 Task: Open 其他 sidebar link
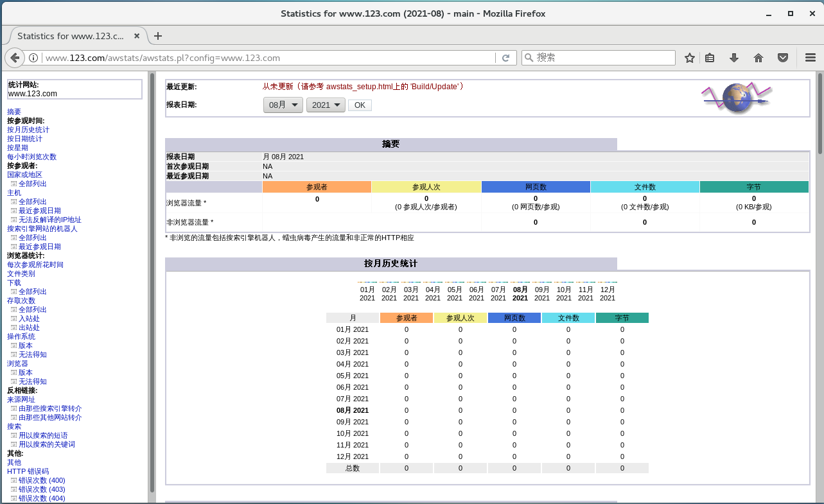(x=14, y=462)
